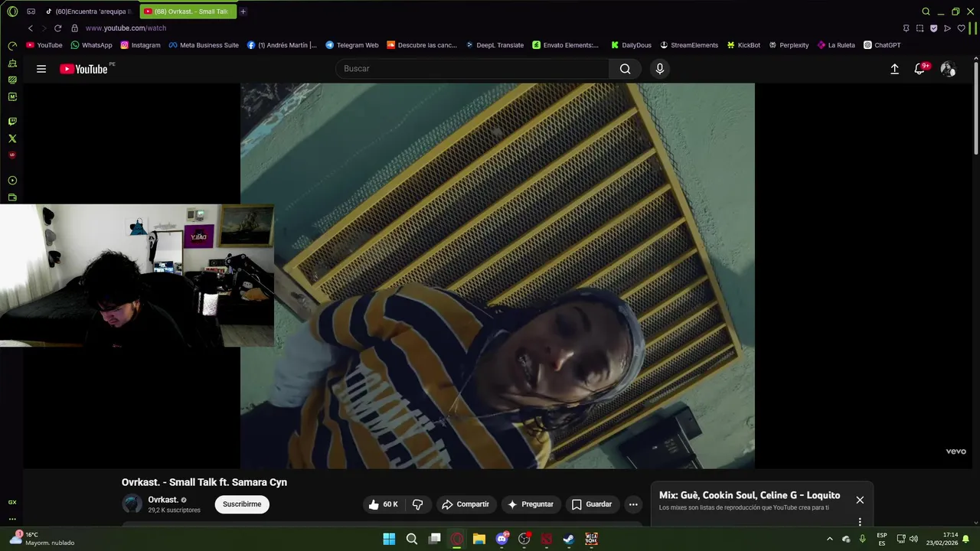Go forward in browser history
Screen dimensions: 980x551
pyautogui.click(x=44, y=28)
